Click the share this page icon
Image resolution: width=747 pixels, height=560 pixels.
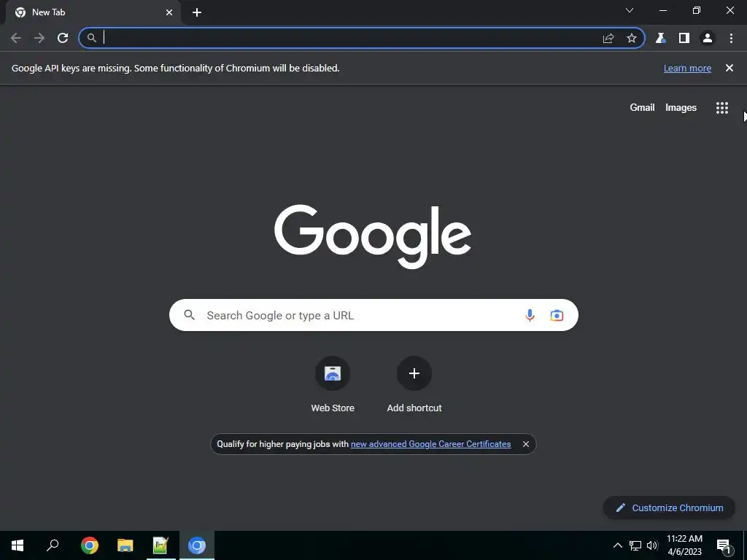[x=608, y=38]
